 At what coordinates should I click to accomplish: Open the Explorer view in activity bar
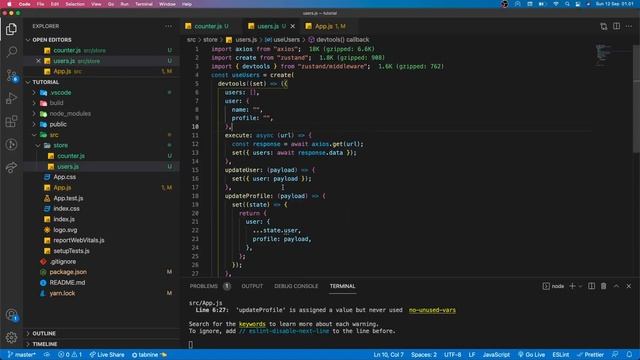11,29
